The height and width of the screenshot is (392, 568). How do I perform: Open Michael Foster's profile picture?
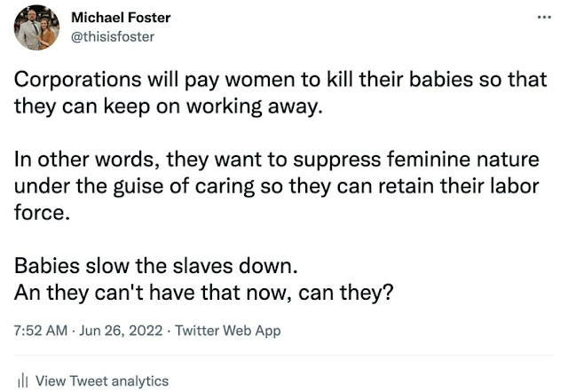pyautogui.click(x=35, y=29)
